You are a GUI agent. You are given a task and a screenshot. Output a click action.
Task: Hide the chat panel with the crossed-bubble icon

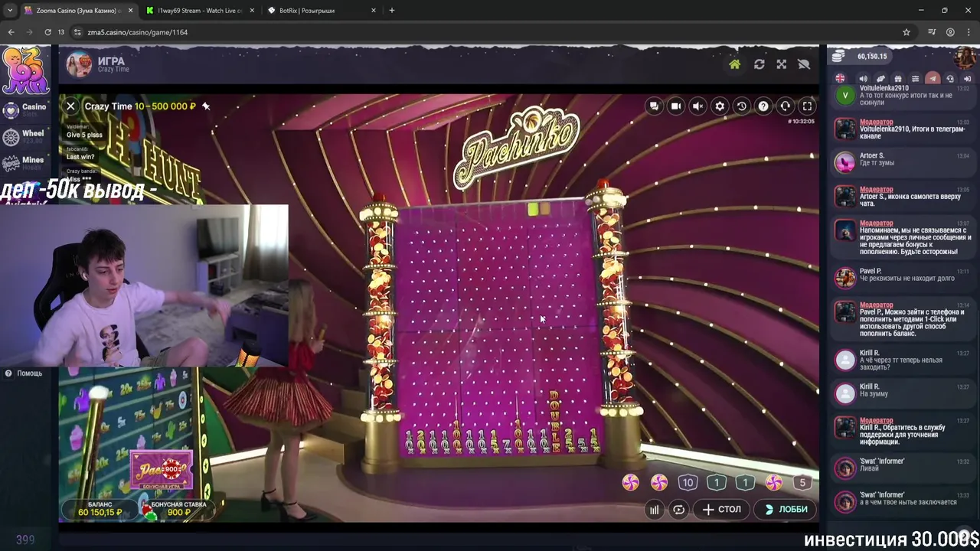804,65
